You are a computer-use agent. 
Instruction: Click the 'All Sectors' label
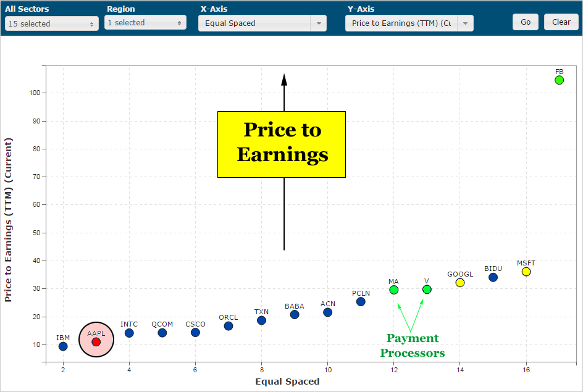[x=27, y=9]
